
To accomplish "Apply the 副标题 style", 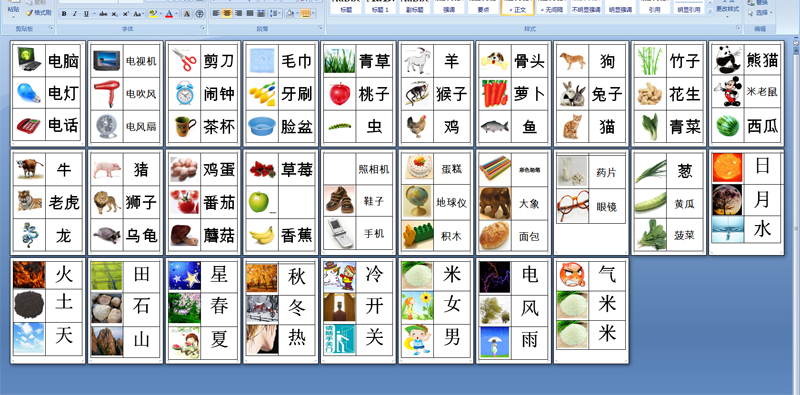I will [x=414, y=7].
